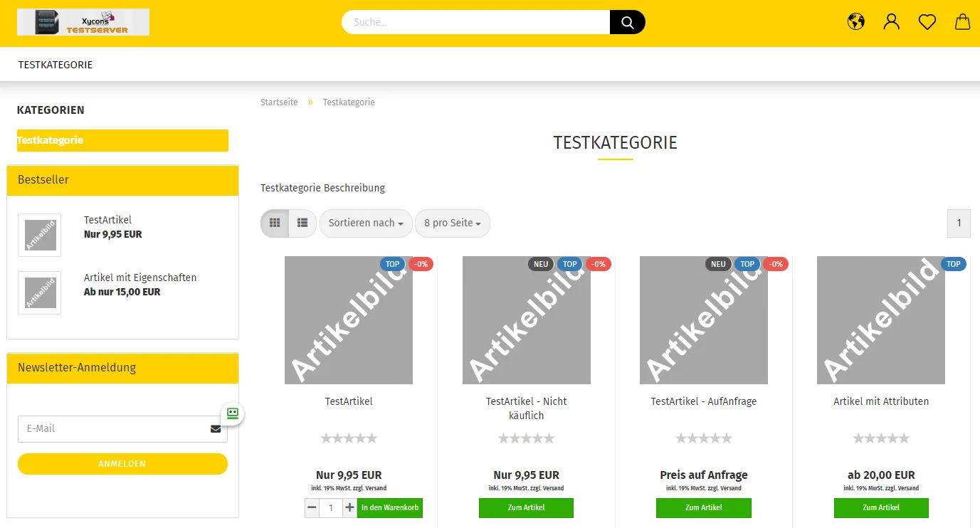Open the Sortieren nach dropdown
The image size is (980, 528).
(x=366, y=223)
